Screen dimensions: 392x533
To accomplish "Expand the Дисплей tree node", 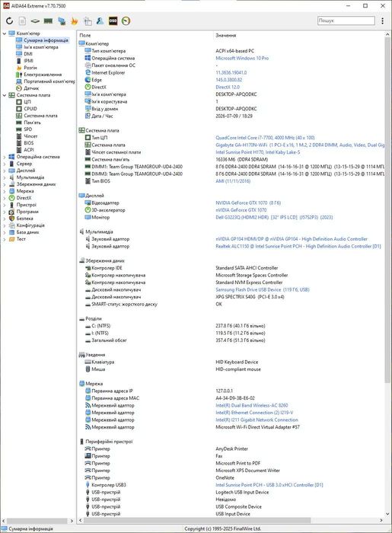I will click(x=5, y=171).
